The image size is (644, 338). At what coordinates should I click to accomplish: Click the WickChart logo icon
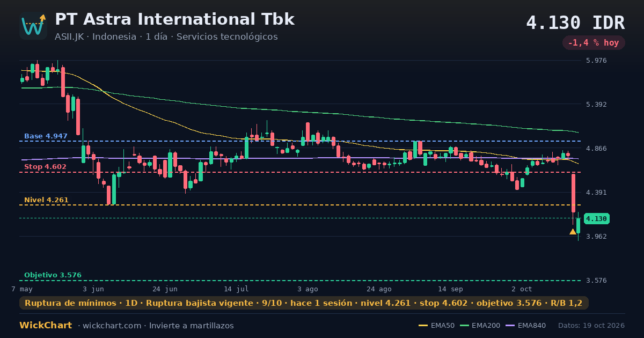pos(33,26)
